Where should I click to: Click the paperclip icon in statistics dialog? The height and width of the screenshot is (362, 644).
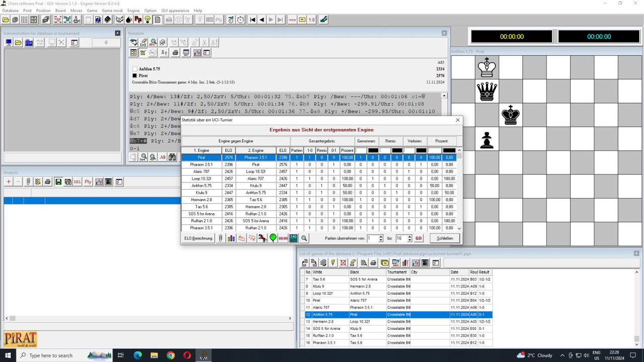point(220,238)
